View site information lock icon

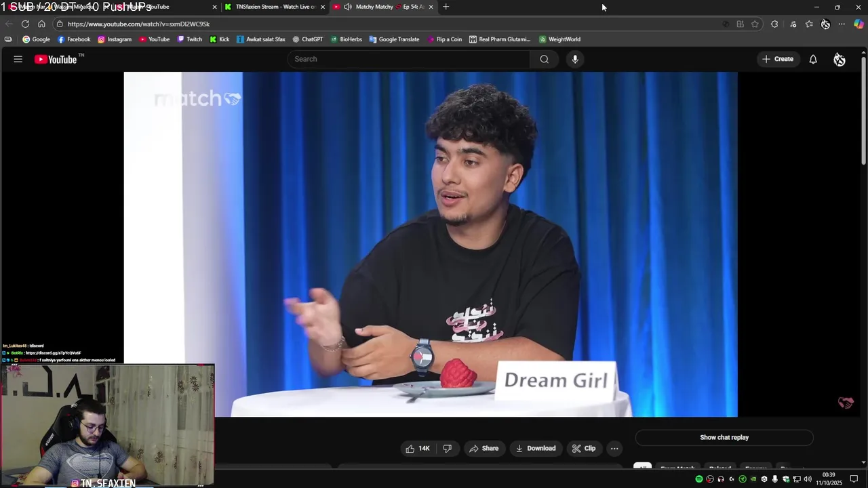(x=60, y=24)
